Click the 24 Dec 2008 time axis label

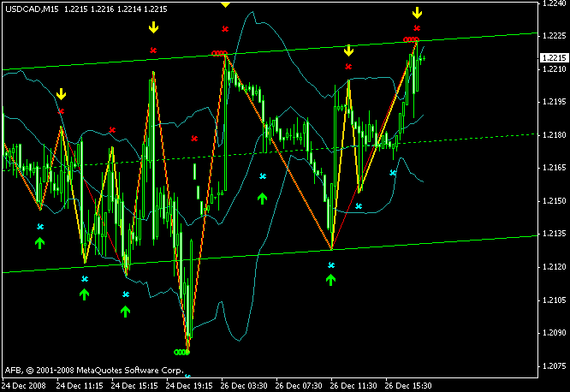[24, 385]
